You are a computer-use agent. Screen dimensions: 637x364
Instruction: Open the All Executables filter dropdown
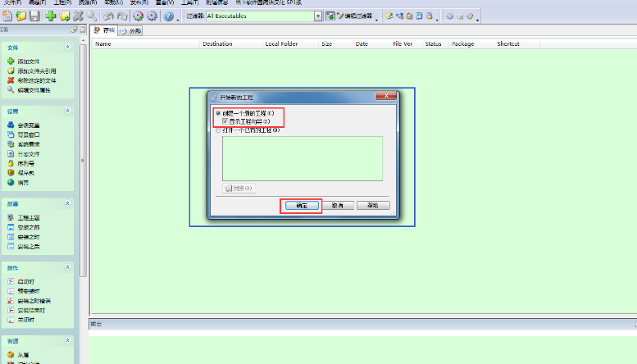click(x=318, y=16)
